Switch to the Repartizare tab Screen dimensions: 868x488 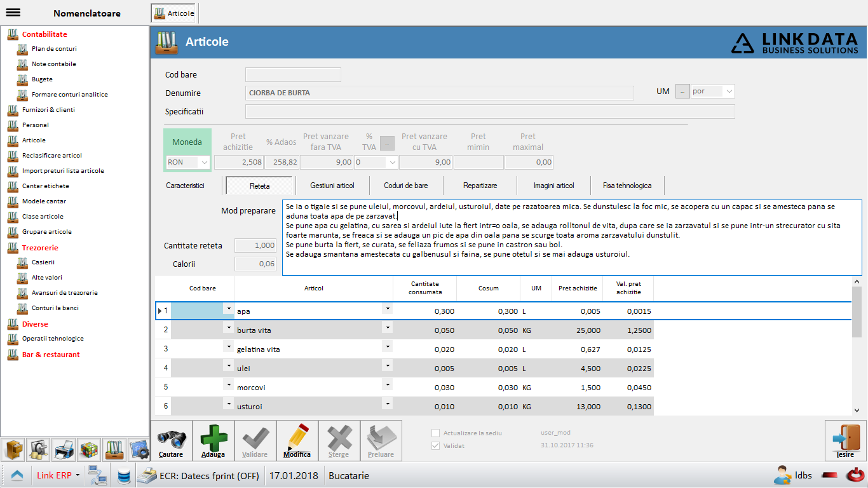480,186
